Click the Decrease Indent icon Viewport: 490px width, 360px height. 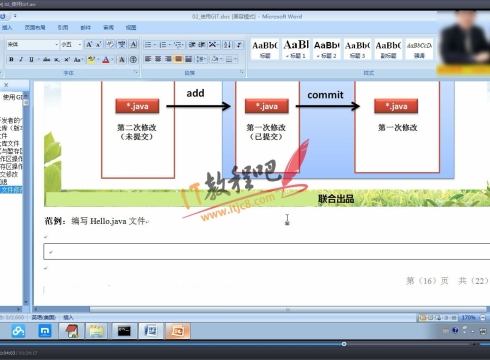tap(192, 45)
